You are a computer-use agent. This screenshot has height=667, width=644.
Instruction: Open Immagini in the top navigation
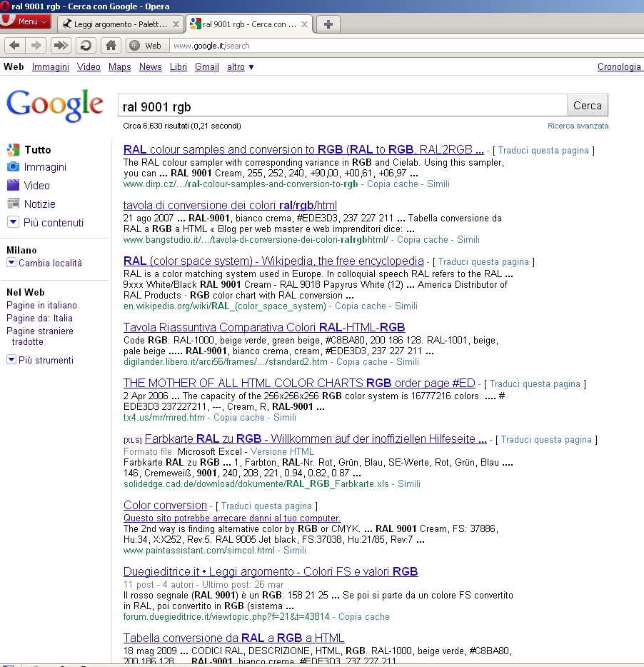[50, 67]
